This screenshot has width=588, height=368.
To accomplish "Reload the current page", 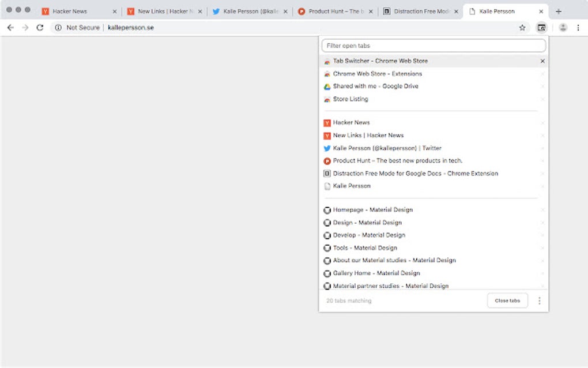I will point(39,27).
